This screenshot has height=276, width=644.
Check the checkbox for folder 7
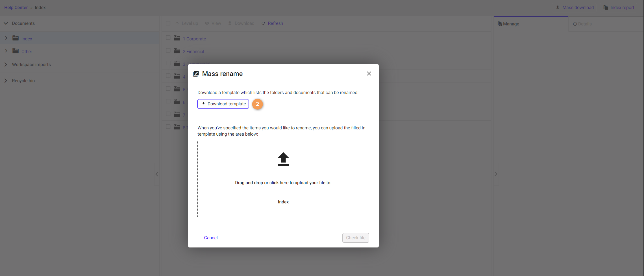tap(168, 114)
